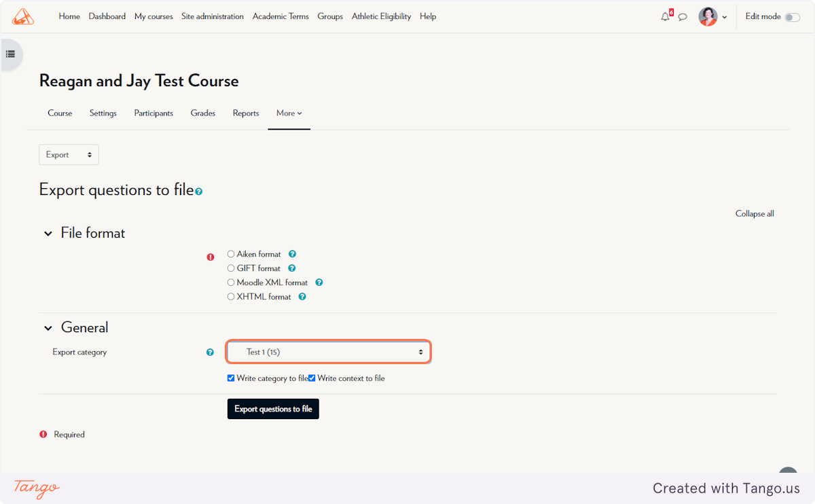Show help for Export category
The image size is (815, 504).
(210, 353)
